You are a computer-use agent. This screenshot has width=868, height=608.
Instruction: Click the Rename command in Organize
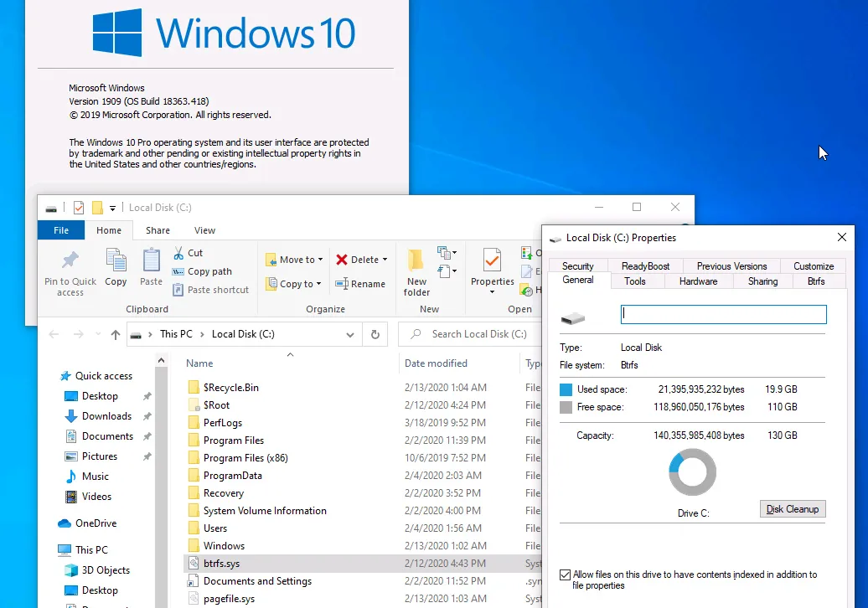[x=360, y=284]
